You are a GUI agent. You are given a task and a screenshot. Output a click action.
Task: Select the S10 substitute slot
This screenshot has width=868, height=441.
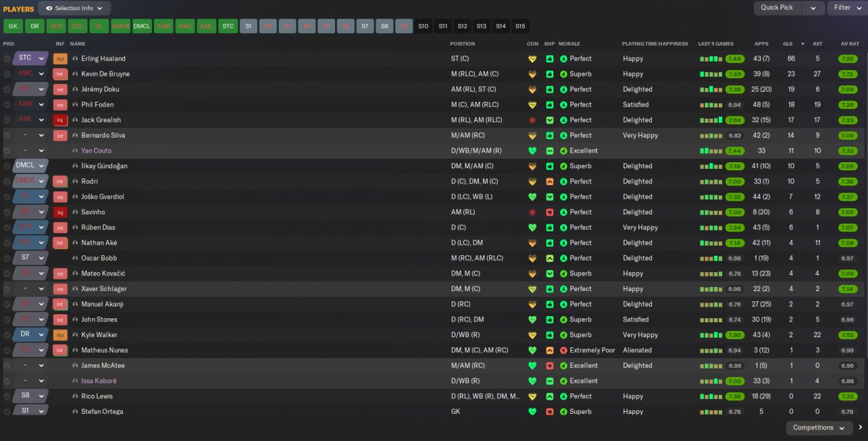point(423,26)
